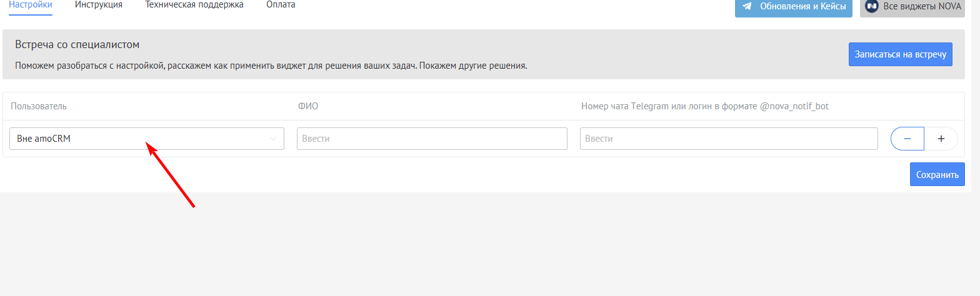Click the Номер чата Telegram column header
The height and width of the screenshot is (296, 980).
[x=704, y=106]
